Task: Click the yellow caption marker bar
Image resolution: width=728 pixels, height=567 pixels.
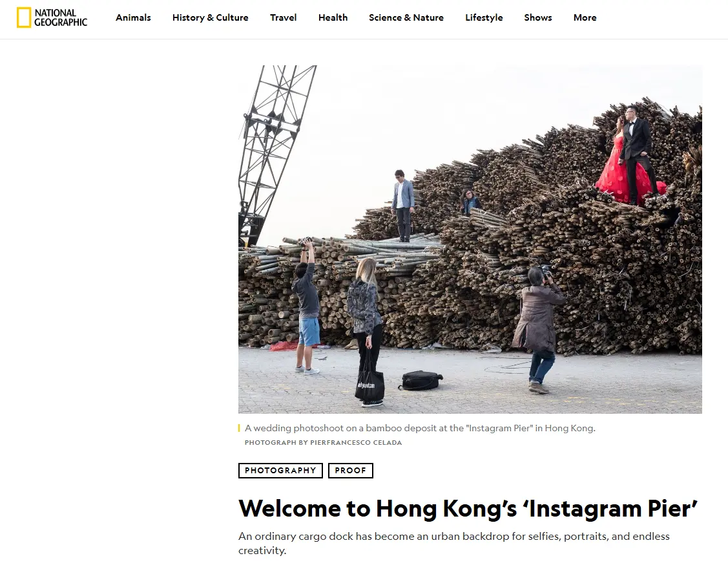Action: coord(239,428)
